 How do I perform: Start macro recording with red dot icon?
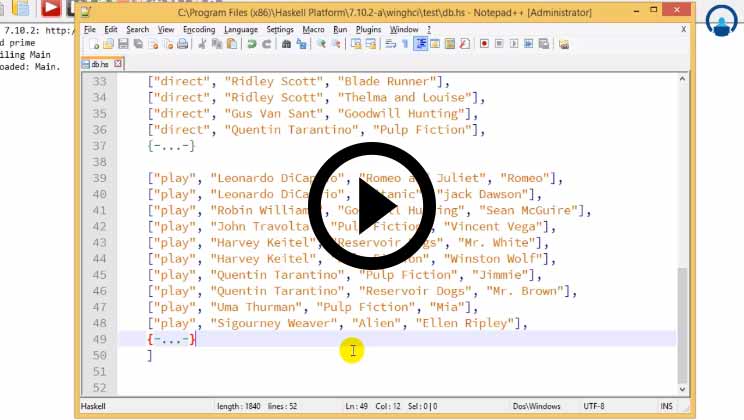click(485, 44)
